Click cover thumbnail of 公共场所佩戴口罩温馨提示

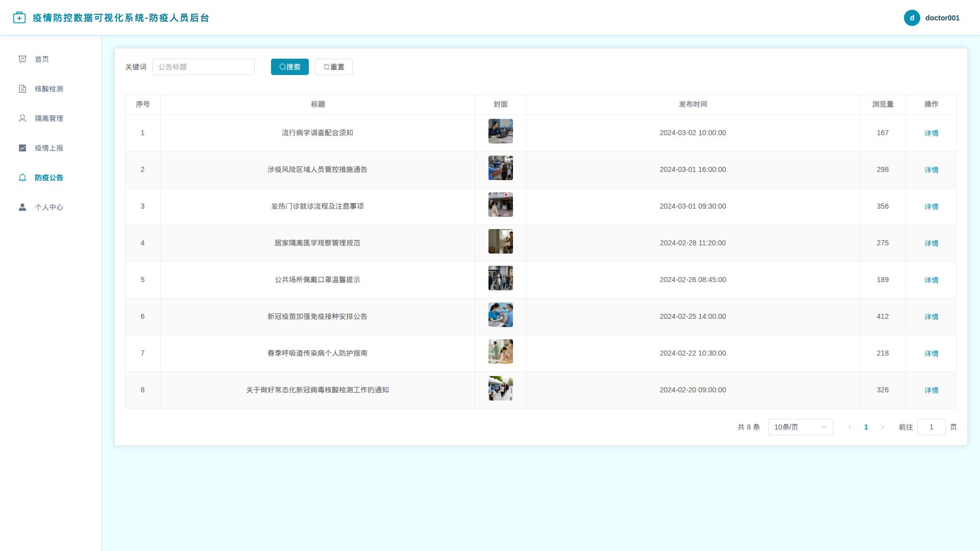tap(501, 278)
